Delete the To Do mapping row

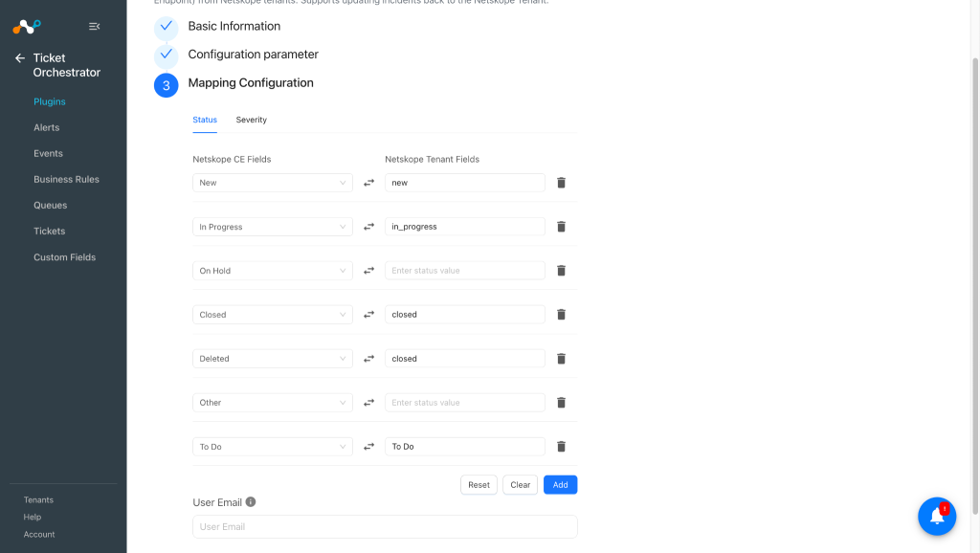pos(561,446)
